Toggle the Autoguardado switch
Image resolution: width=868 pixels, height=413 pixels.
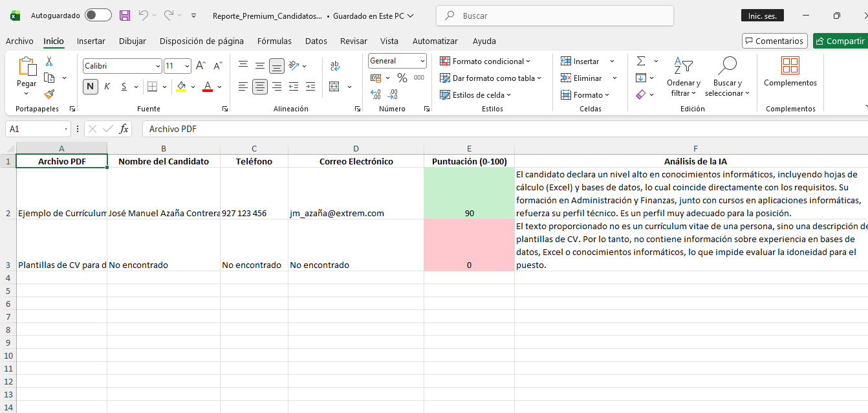point(98,16)
